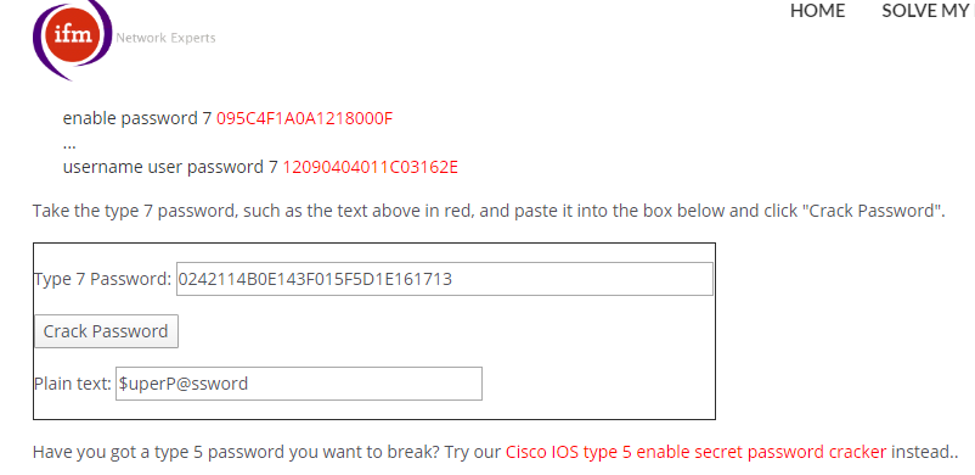
Task: Click the "username user password 7" text
Action: 170,166
